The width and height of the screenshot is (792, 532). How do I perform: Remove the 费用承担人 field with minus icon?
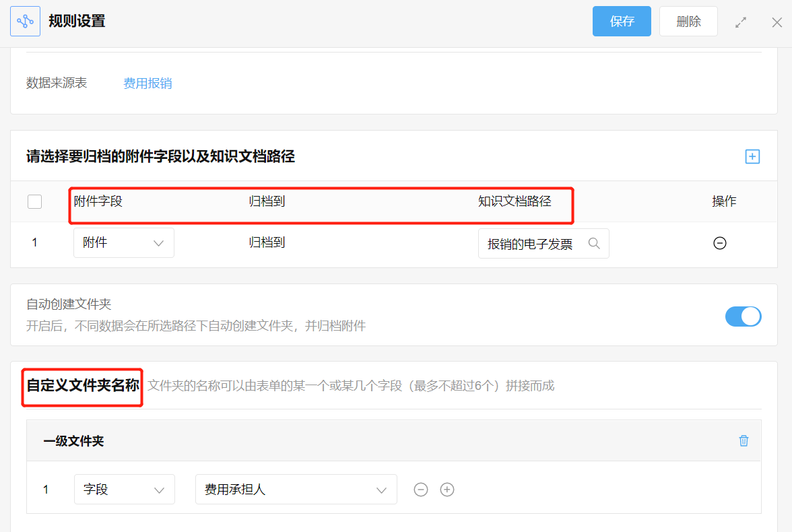pos(421,490)
